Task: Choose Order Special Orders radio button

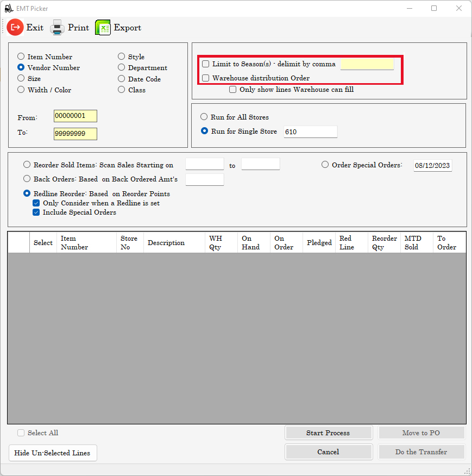Action: (325, 165)
